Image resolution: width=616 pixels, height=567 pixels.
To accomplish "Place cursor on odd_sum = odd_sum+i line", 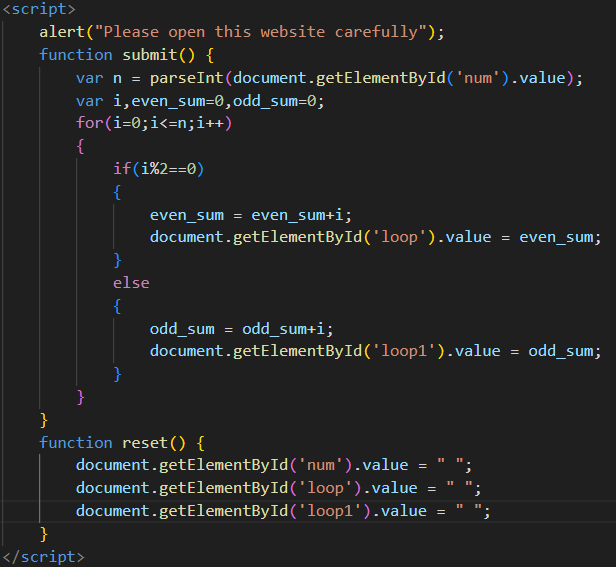I will point(240,328).
